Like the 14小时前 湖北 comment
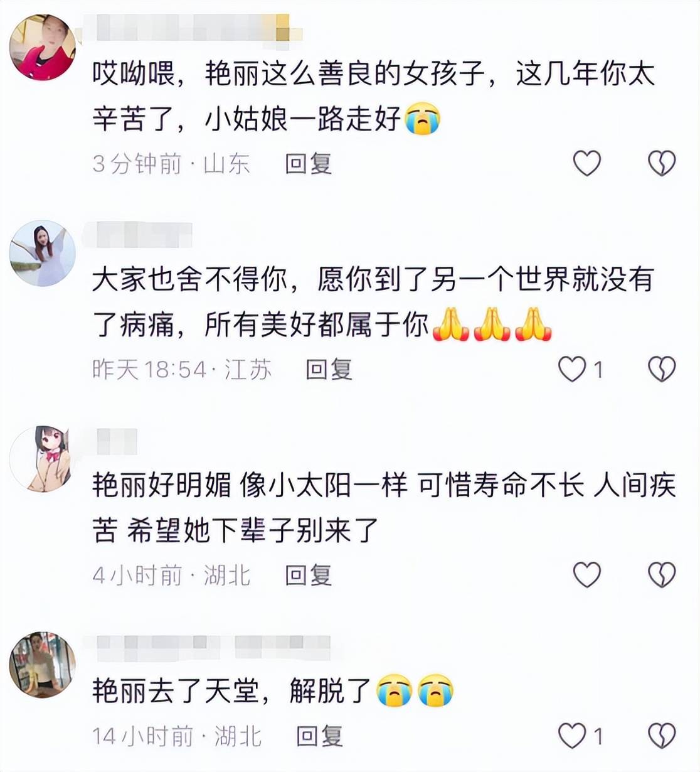Viewport: 700px width, 772px height. click(572, 735)
